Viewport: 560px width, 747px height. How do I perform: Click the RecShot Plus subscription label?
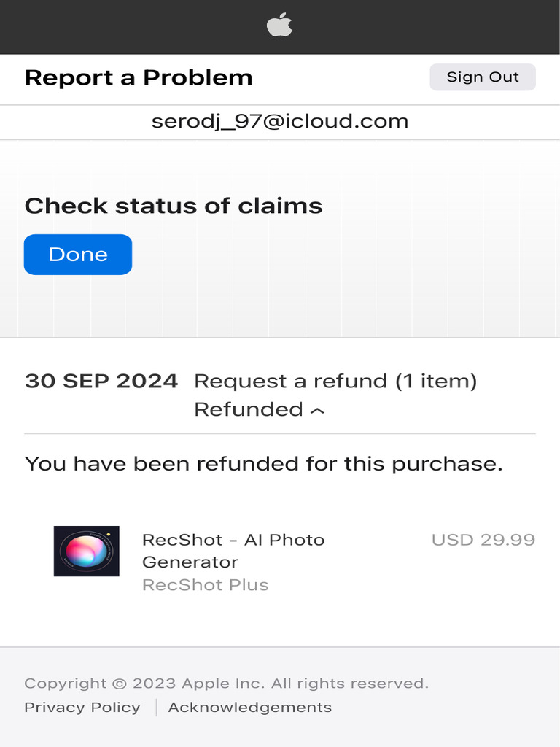click(x=205, y=584)
